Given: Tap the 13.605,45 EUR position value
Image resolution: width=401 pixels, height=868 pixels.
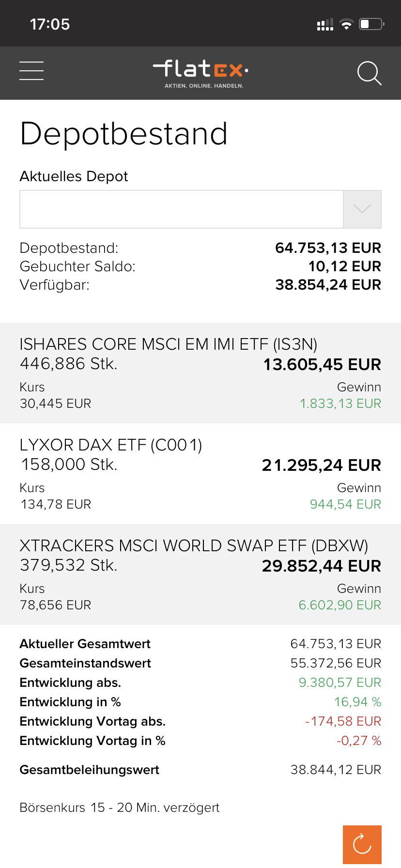Looking at the screenshot, I should click(x=322, y=365).
